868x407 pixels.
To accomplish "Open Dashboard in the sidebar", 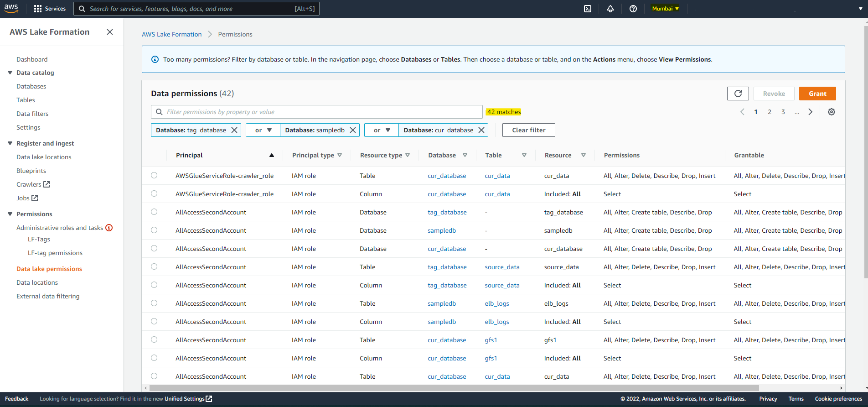I will coord(32,59).
